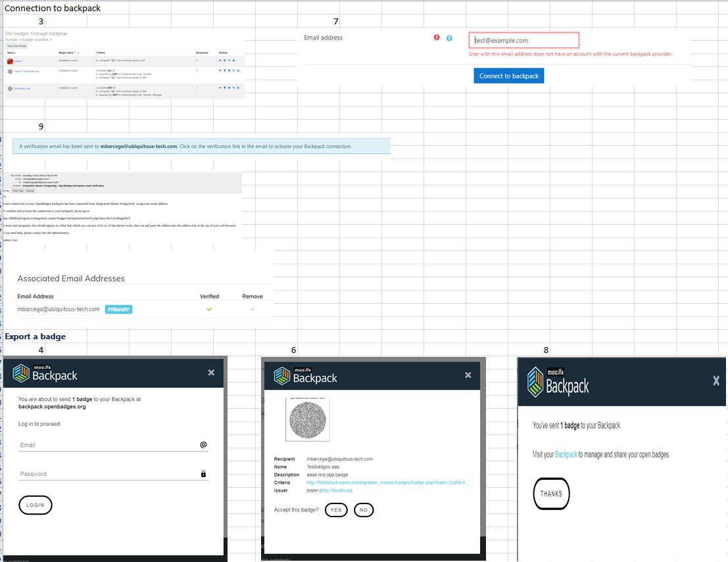Open the Backpack link in confirmation message
This screenshot has height=562, width=728.
tap(566, 454)
